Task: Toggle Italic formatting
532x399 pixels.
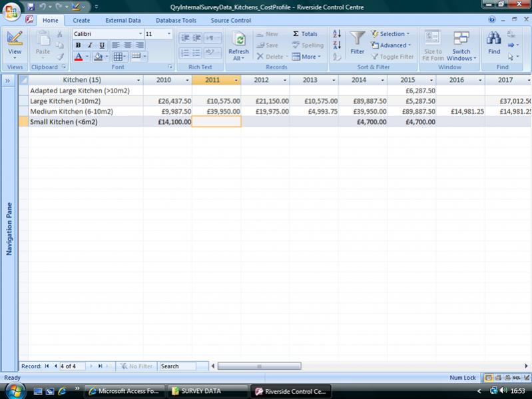Action: 90,45
